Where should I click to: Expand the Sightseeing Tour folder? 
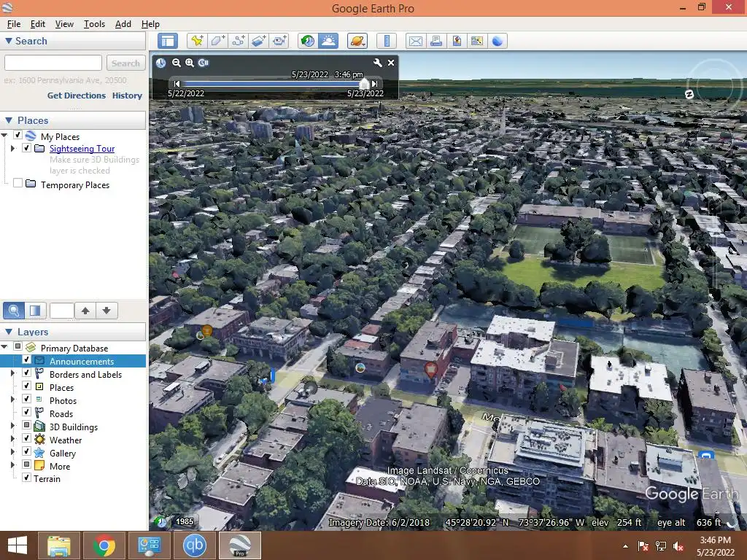point(13,149)
